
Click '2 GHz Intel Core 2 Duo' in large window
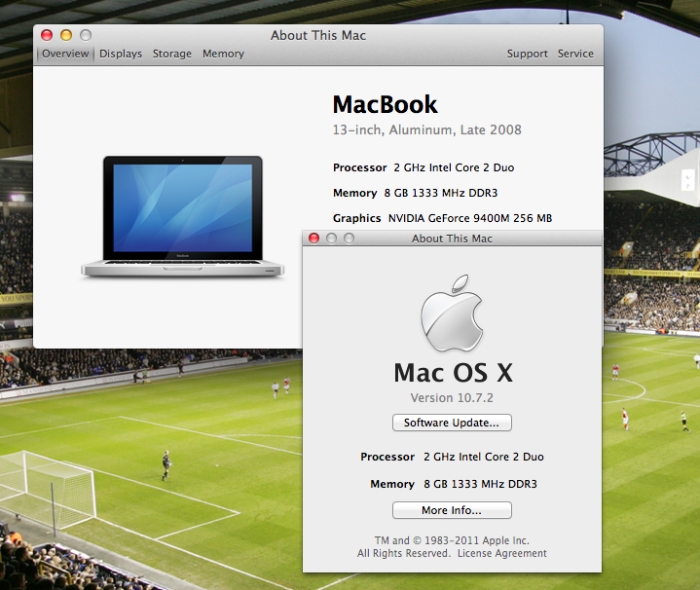point(454,167)
